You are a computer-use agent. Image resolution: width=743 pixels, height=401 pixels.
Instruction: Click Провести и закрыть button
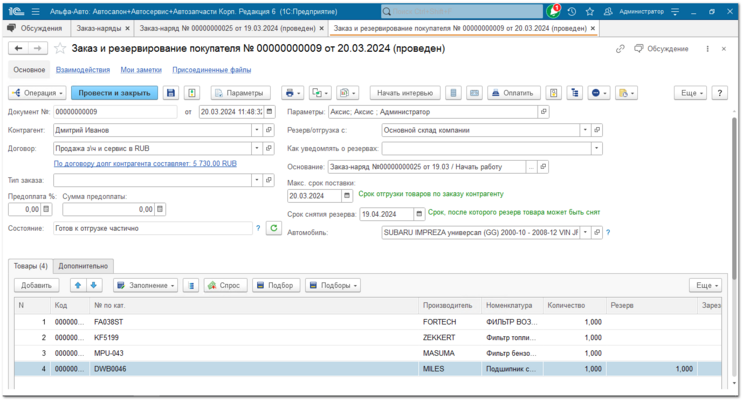[x=114, y=93]
